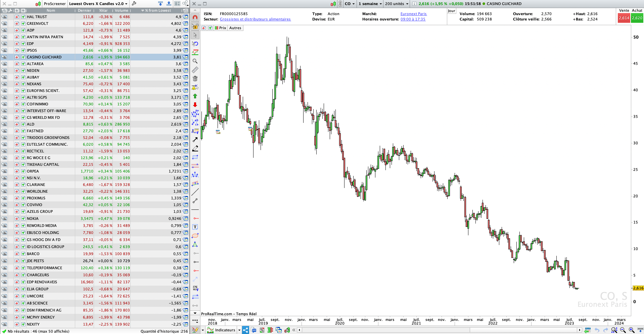Click the cursor with undo arrow tool
The width and height of the screenshot is (644, 334).
195,44
